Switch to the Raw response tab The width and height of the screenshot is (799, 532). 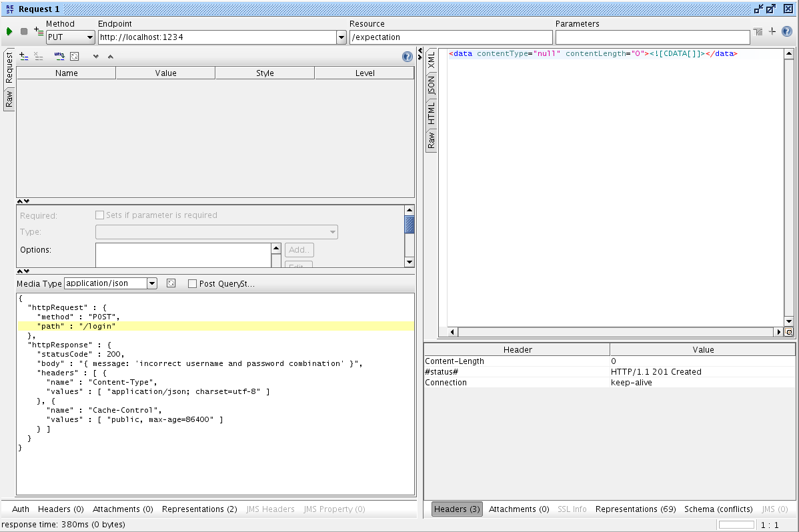[432, 139]
